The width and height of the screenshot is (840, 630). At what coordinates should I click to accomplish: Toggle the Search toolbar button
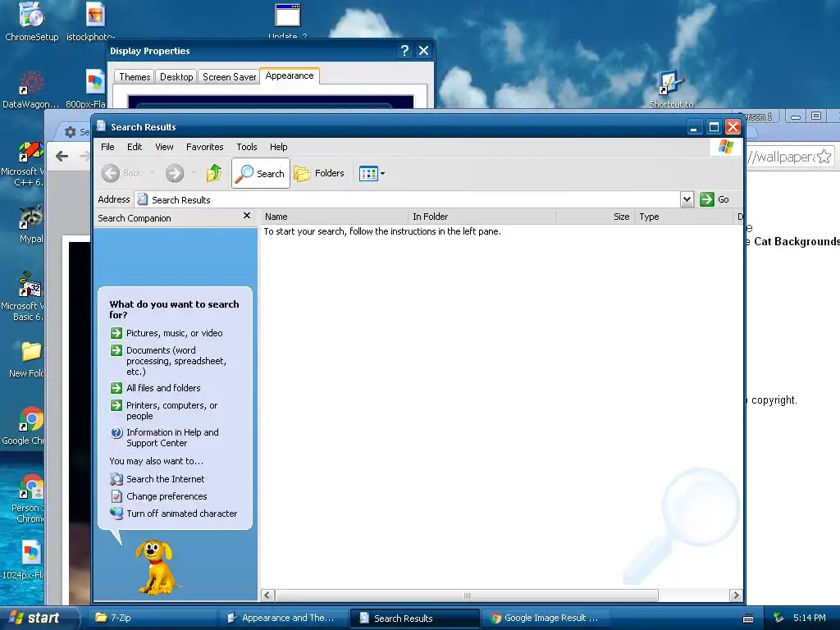(x=261, y=173)
